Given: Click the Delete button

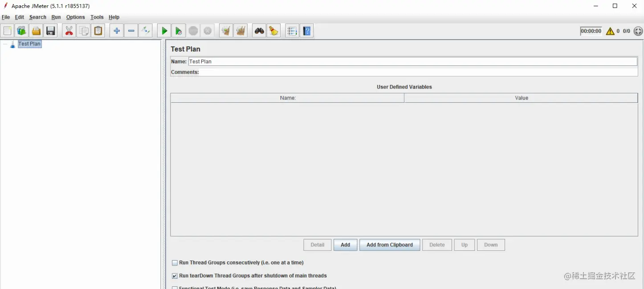Looking at the screenshot, I should (x=437, y=245).
